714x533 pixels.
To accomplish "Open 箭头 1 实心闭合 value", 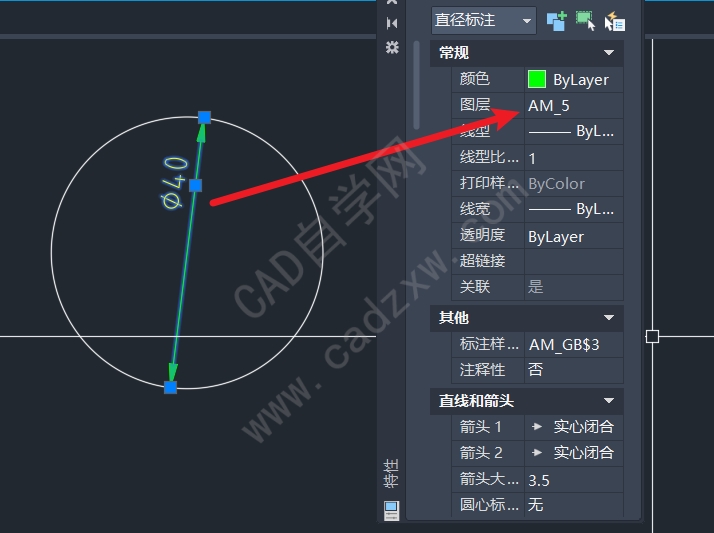I will click(x=574, y=427).
